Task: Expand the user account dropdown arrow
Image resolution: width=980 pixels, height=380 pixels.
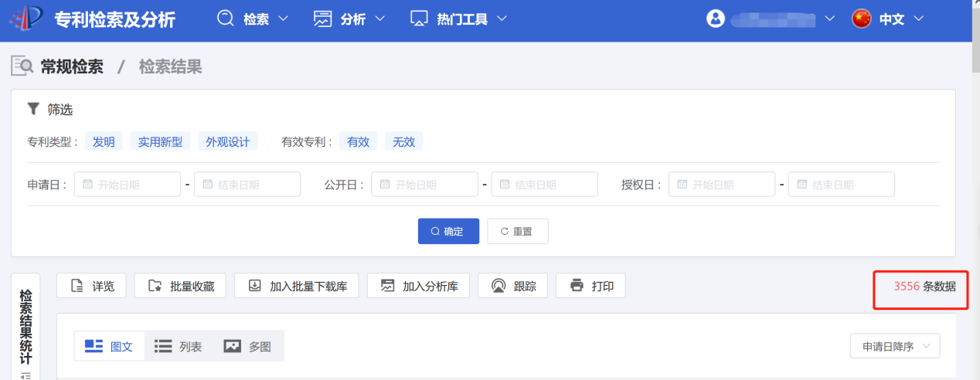Action: point(830,19)
